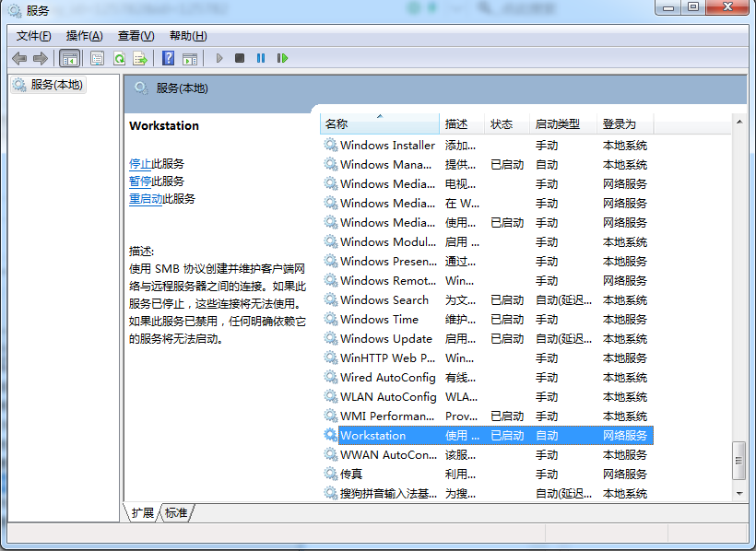Click the 停止 service link
The width and height of the screenshot is (756, 551).
[x=140, y=164]
